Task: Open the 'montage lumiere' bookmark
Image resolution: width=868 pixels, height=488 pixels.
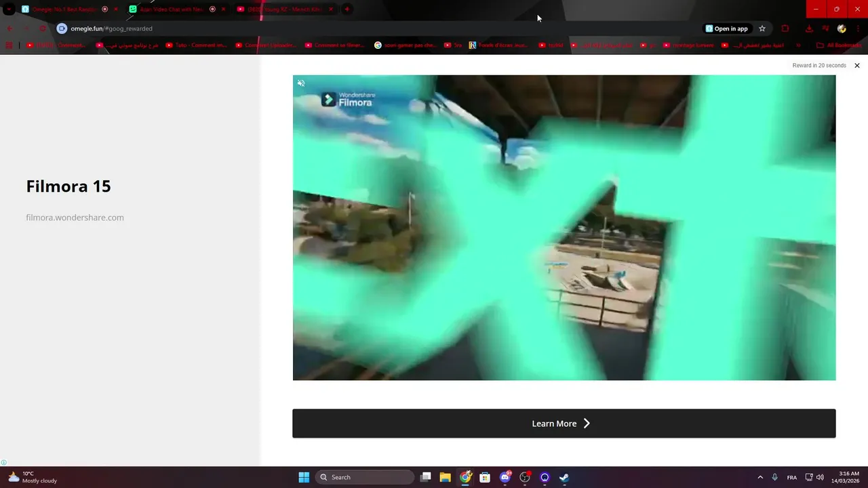Action: 689,45
